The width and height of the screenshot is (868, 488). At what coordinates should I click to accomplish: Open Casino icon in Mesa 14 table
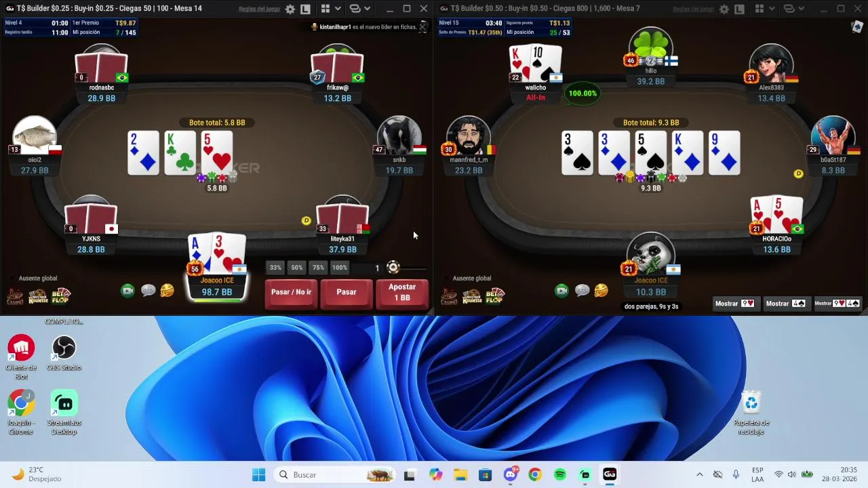point(15,296)
